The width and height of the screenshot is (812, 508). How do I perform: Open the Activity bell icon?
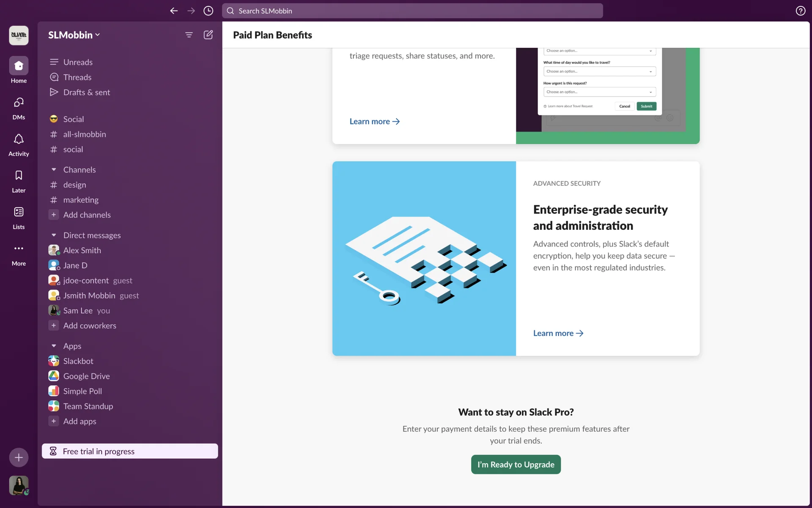pyautogui.click(x=19, y=139)
